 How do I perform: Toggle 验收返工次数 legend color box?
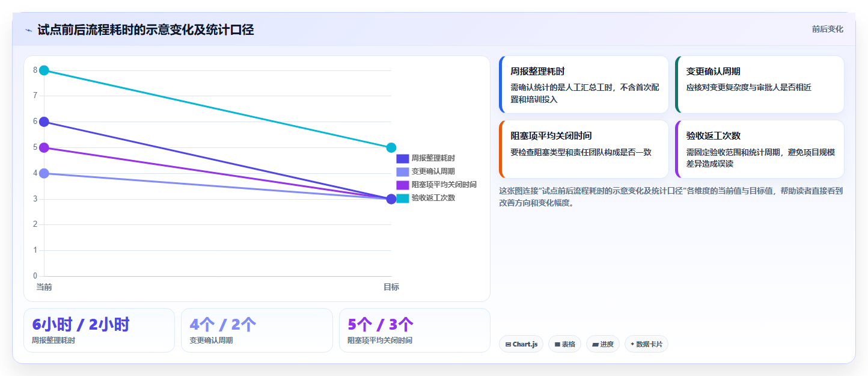(x=402, y=198)
